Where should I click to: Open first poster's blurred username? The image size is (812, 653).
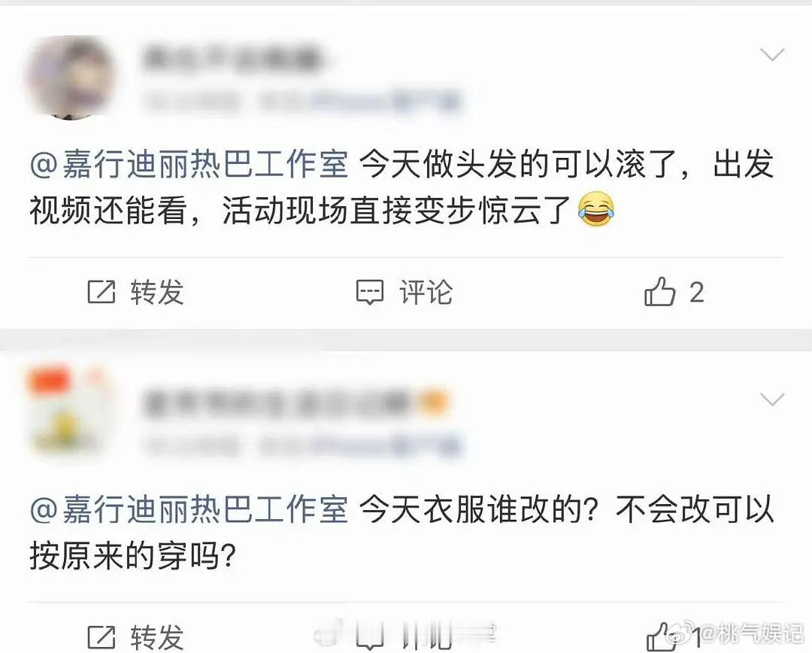(232, 57)
